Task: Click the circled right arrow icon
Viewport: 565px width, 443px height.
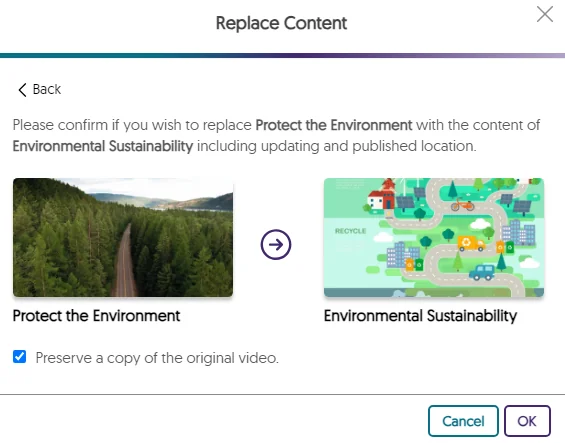Action: [x=276, y=244]
